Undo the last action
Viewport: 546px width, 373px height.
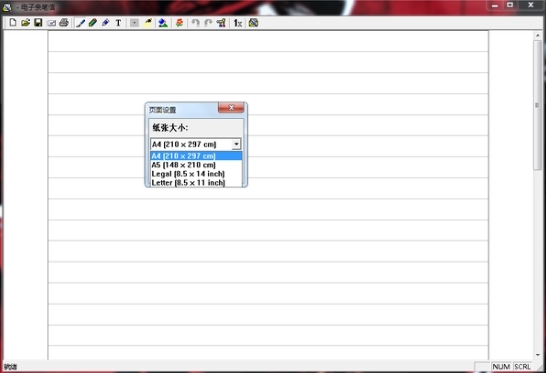pyautogui.click(x=195, y=23)
